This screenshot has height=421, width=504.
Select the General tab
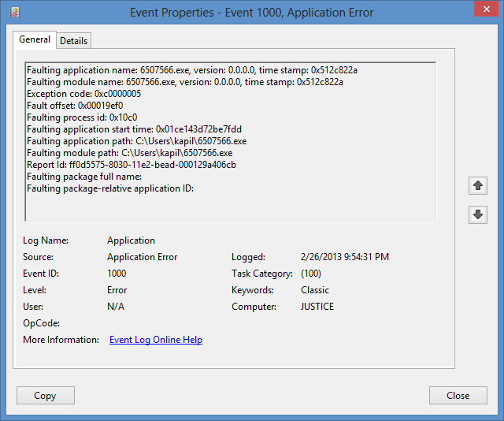click(x=35, y=39)
